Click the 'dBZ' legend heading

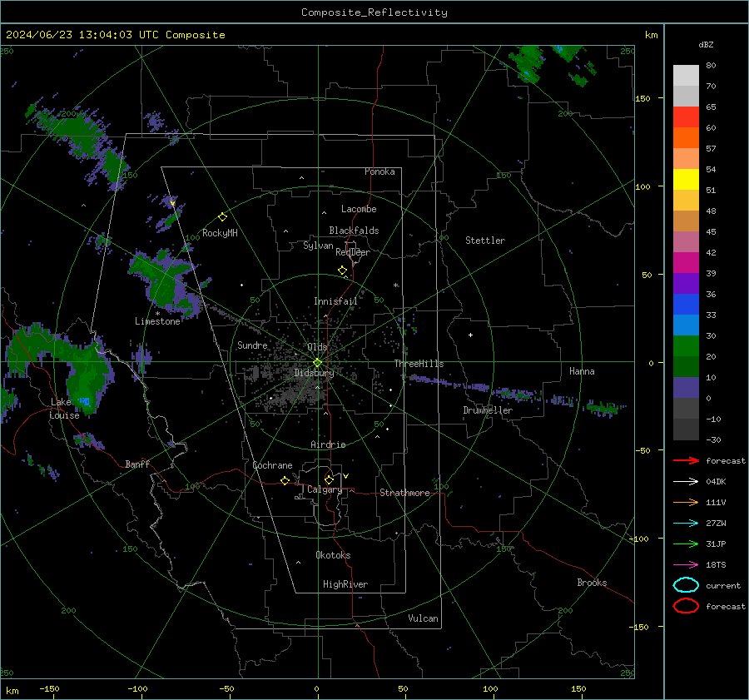tap(706, 44)
